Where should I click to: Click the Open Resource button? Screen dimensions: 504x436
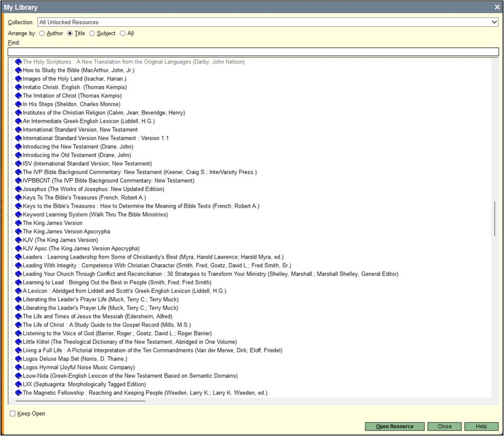tap(394, 426)
